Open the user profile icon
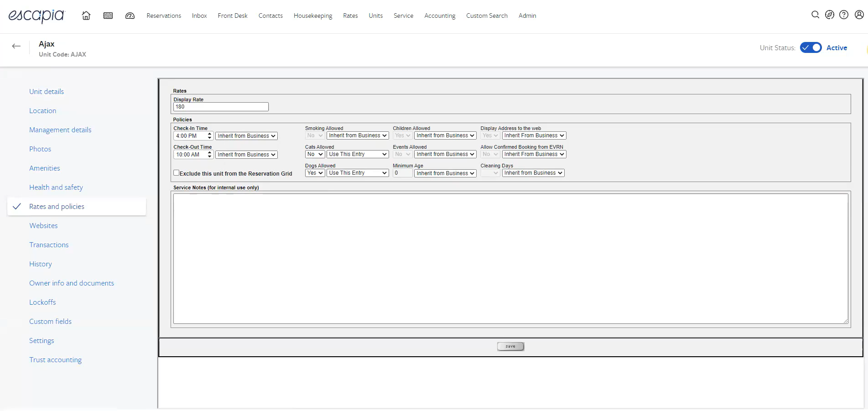The height and width of the screenshot is (411, 868). point(859,15)
